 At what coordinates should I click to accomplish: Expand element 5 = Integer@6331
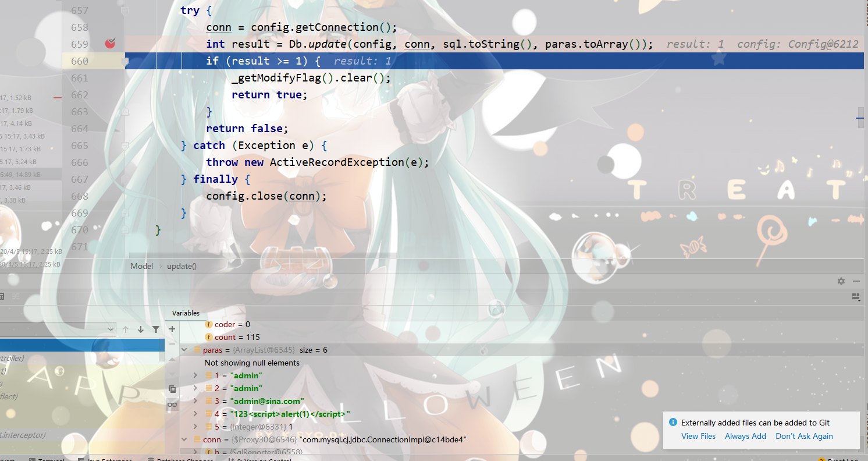pyautogui.click(x=195, y=427)
